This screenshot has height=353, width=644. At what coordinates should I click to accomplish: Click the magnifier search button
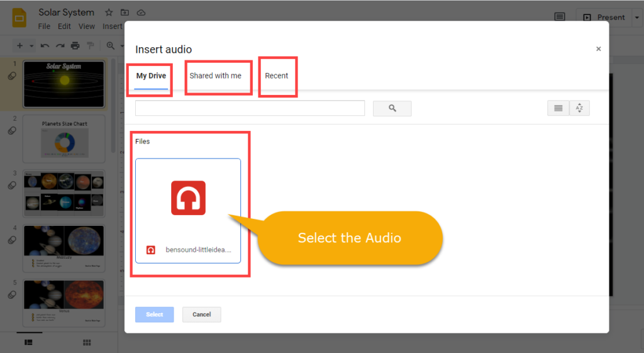pos(392,108)
